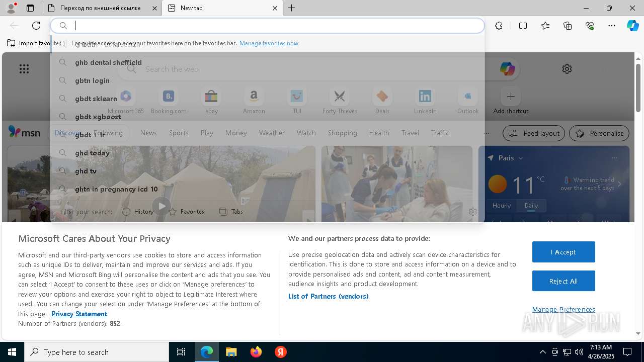This screenshot has width=644, height=362.
Task: Launch Firefox from taskbar
Action: coord(256,352)
